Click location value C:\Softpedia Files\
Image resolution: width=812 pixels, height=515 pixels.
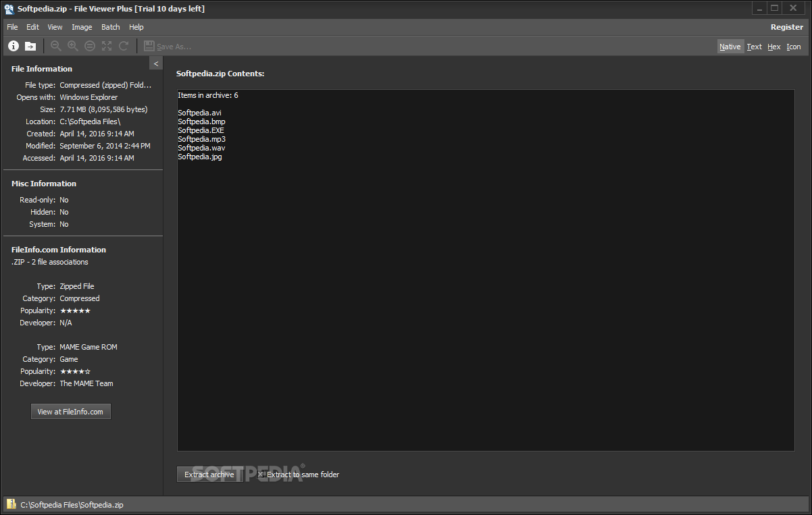point(90,121)
